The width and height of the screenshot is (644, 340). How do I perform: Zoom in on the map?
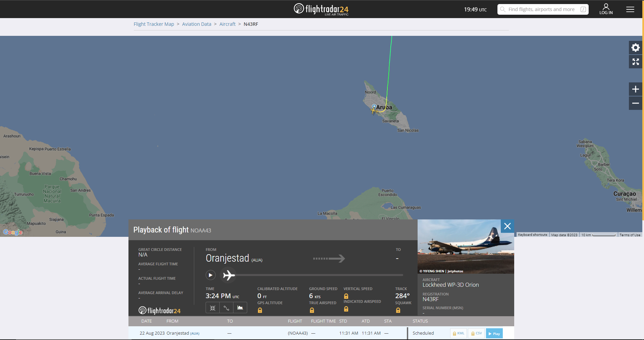[635, 89]
